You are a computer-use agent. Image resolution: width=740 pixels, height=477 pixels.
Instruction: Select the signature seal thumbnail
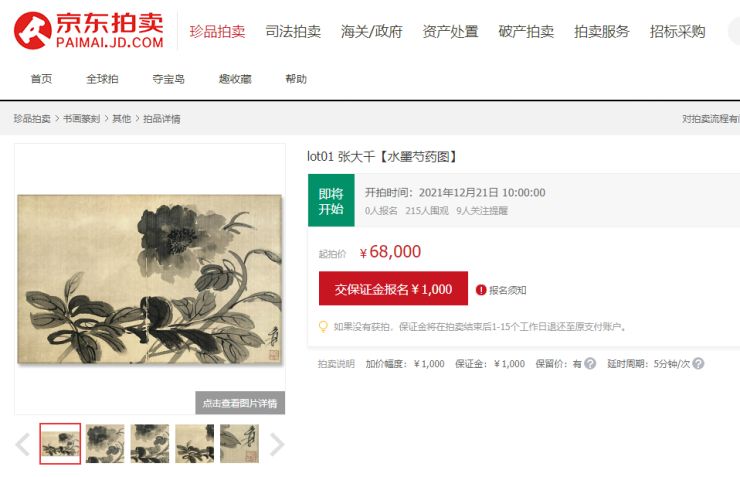point(239,444)
